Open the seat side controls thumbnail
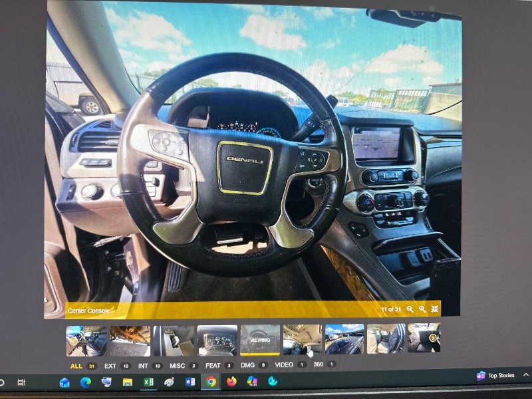 (x=174, y=340)
